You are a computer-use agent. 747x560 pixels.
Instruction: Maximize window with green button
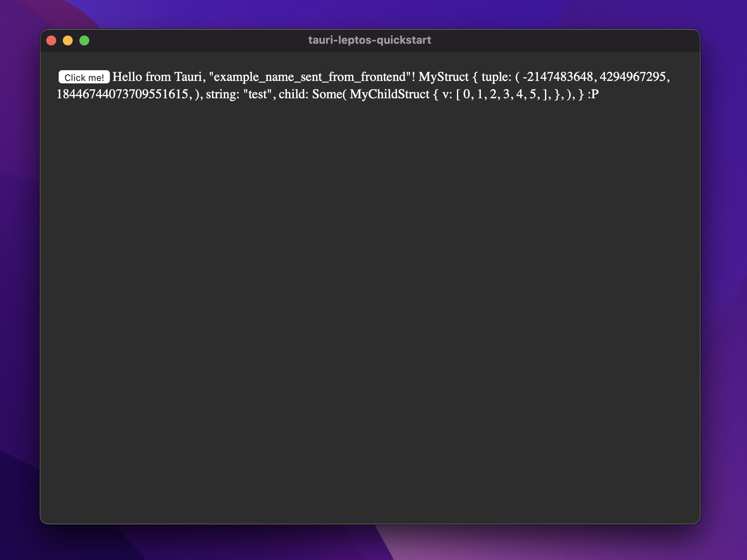(84, 40)
